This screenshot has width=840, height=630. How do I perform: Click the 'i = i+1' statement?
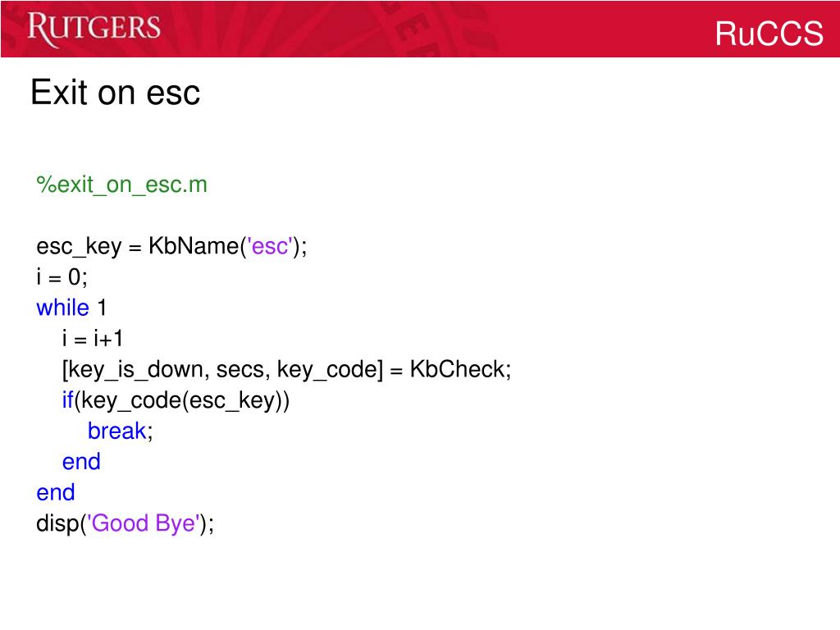93,339
